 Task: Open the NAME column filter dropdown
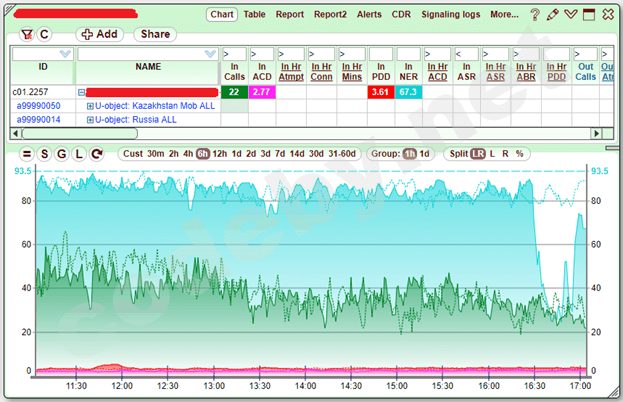(x=211, y=54)
